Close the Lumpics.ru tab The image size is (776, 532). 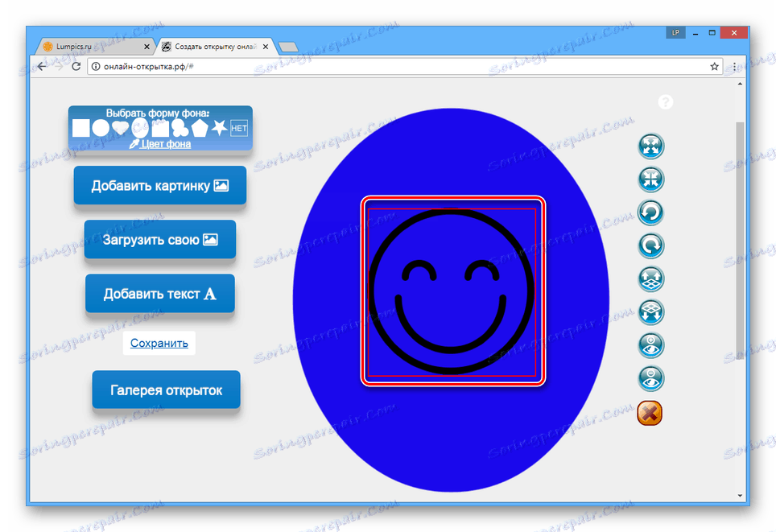[x=147, y=47]
